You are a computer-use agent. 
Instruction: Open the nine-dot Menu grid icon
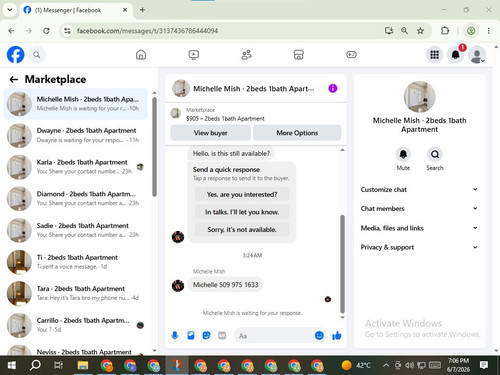tap(434, 55)
